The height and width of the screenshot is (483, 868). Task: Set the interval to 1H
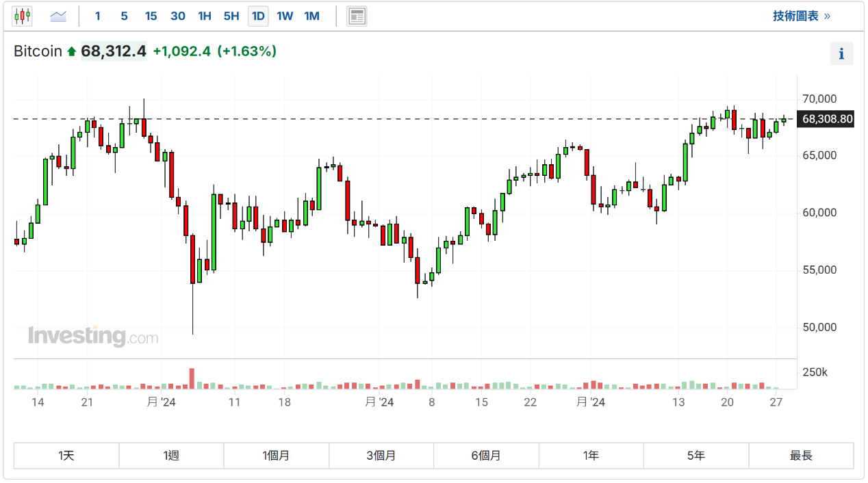coord(205,16)
